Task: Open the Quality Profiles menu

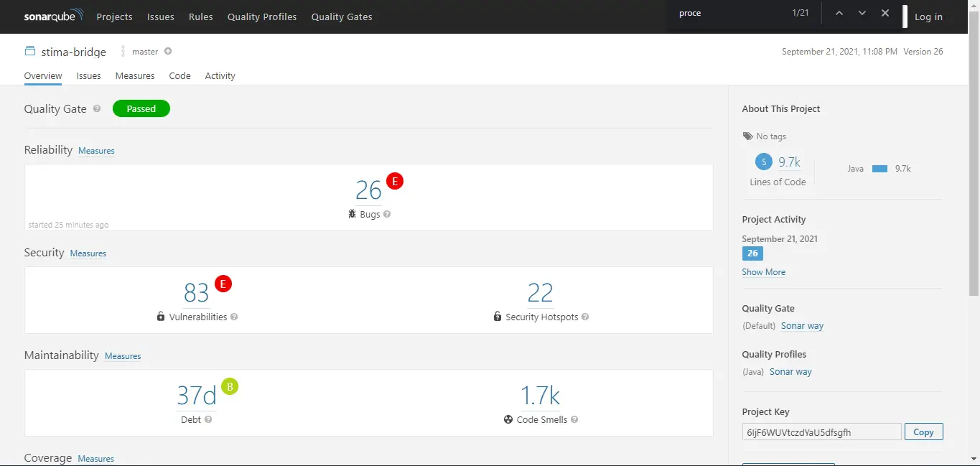Action: coord(261,17)
